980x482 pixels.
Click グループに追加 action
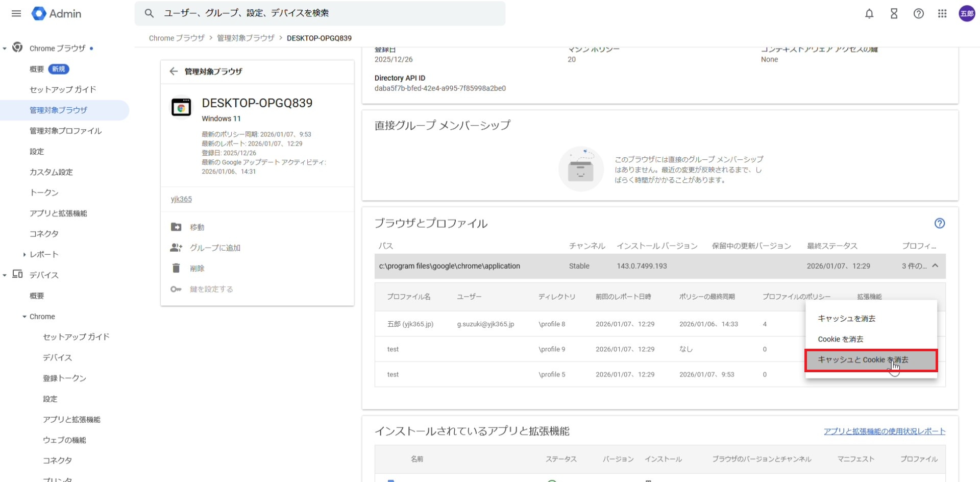(x=215, y=248)
